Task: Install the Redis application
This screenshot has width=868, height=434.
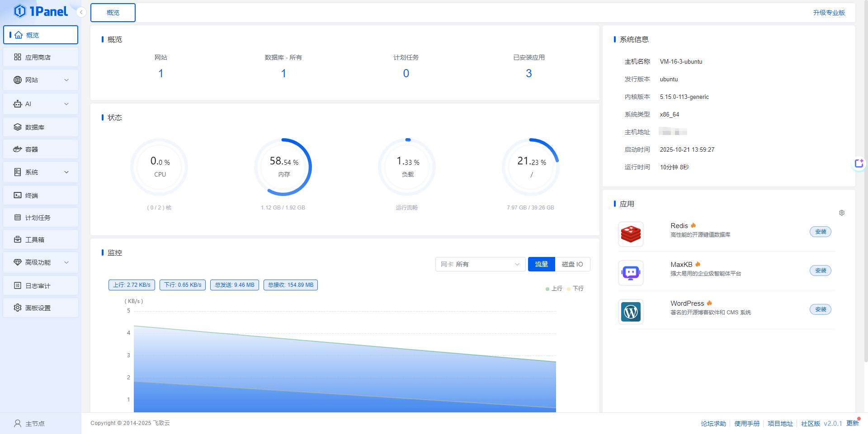Action: [820, 232]
